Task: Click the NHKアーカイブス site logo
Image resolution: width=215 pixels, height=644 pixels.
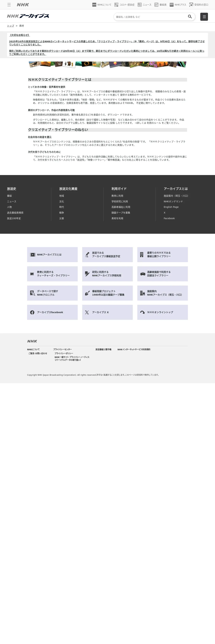Action: [28, 16]
